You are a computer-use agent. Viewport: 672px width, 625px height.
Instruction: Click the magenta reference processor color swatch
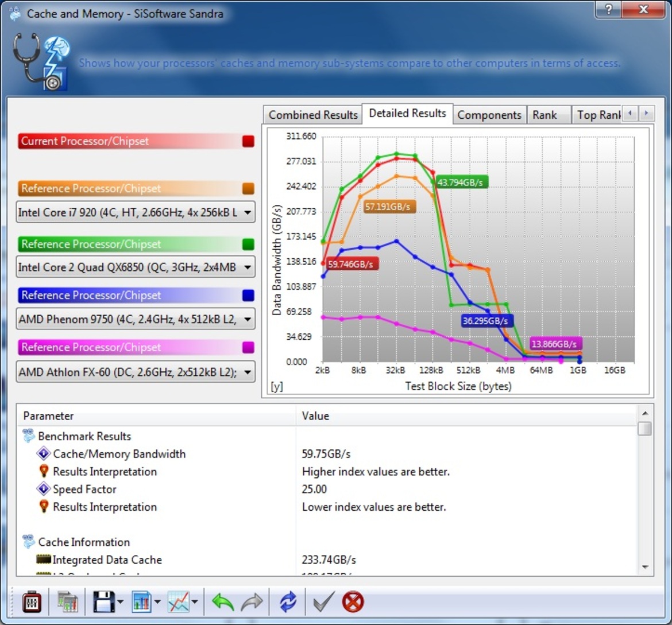coord(248,347)
